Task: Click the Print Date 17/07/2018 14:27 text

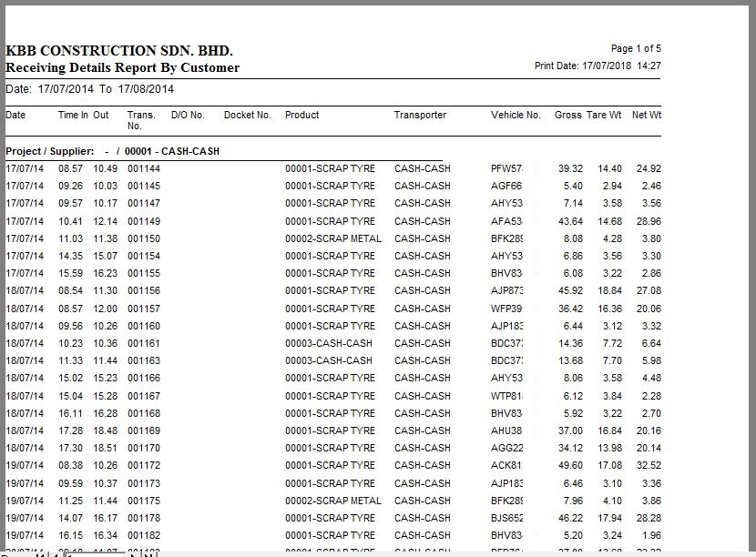Action: tap(598, 66)
